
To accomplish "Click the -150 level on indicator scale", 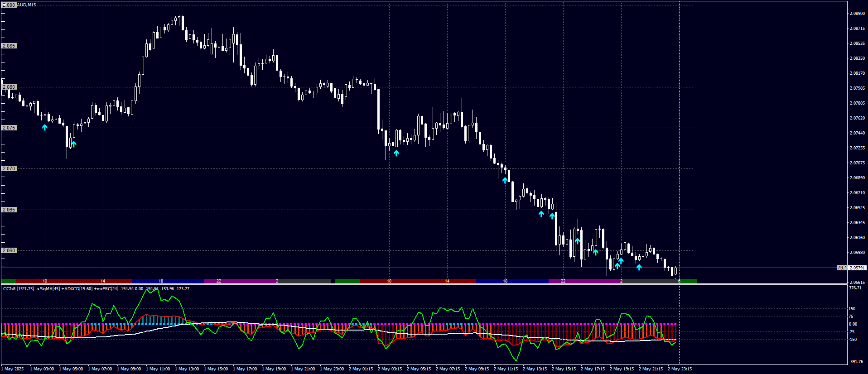I will pyautogui.click(x=853, y=340).
